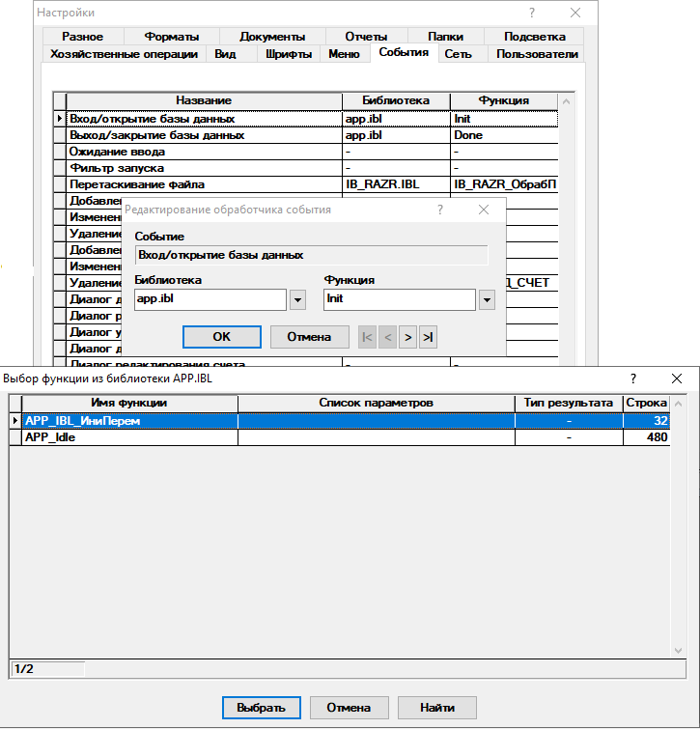Switch to the Форматы tab
This screenshot has height=729, width=700.
(172, 37)
